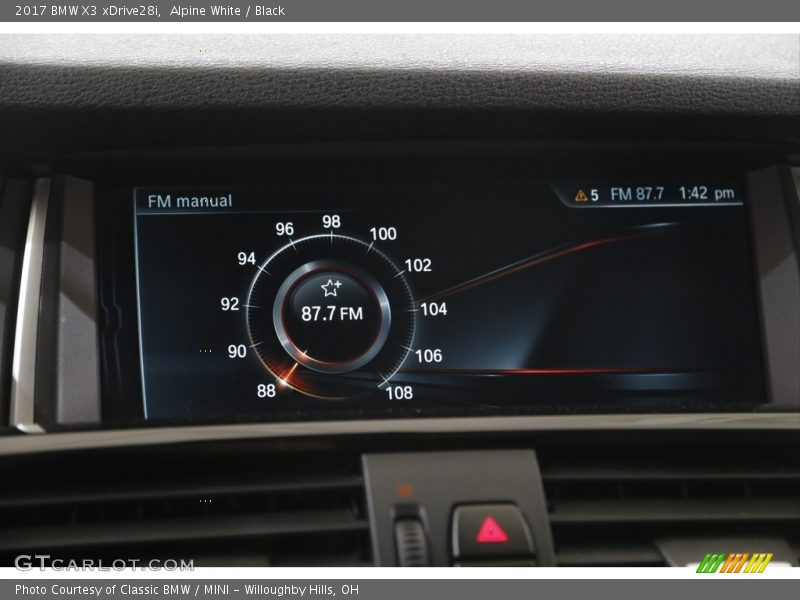Select the 94 mark on tuning dial
The image size is (800, 600).
pyautogui.click(x=246, y=259)
